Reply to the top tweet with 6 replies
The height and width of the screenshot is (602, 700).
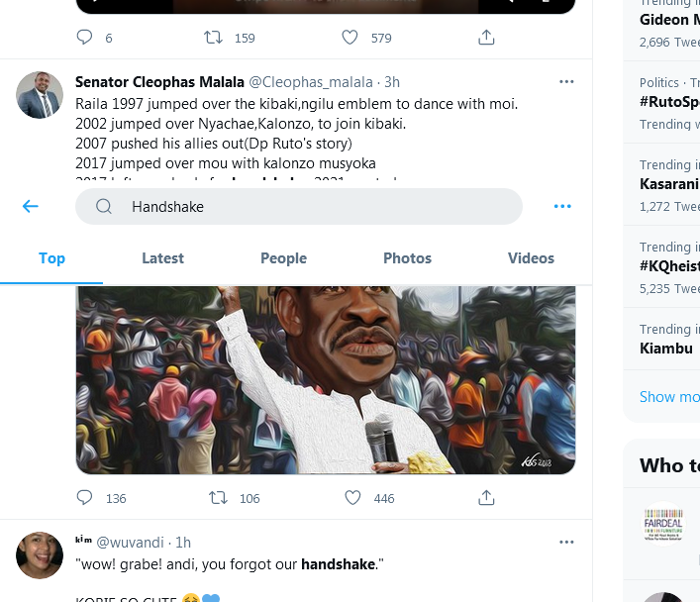pyautogui.click(x=85, y=38)
